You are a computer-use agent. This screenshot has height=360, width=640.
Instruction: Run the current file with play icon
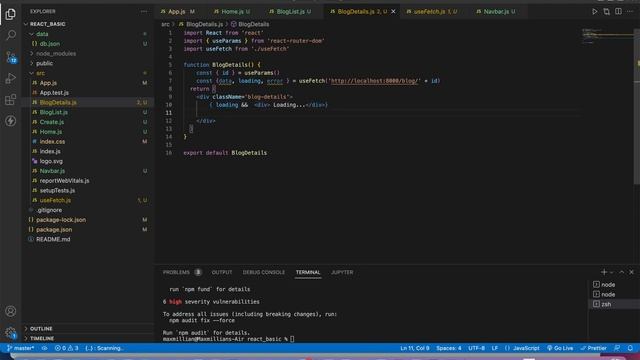coord(595,11)
